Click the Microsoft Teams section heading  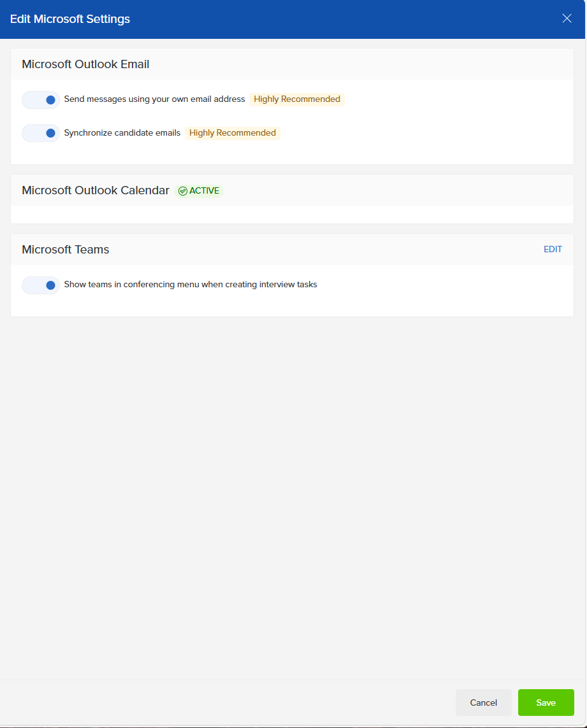[66, 249]
